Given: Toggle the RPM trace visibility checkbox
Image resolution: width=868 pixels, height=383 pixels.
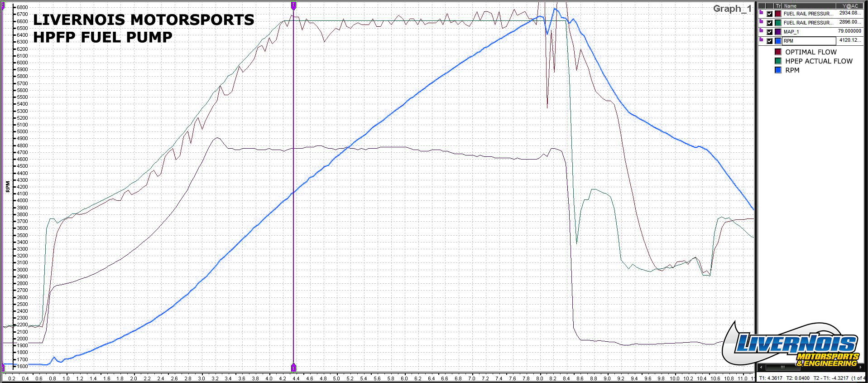Looking at the screenshot, I should (770, 41).
